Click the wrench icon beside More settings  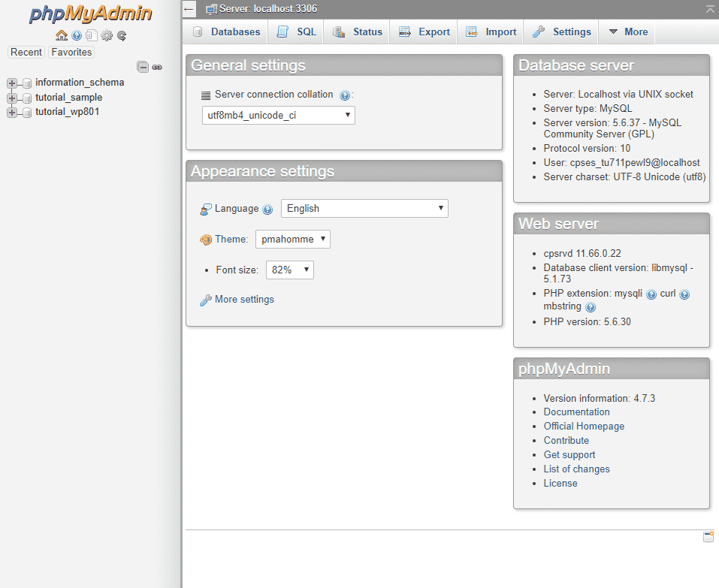tap(206, 300)
